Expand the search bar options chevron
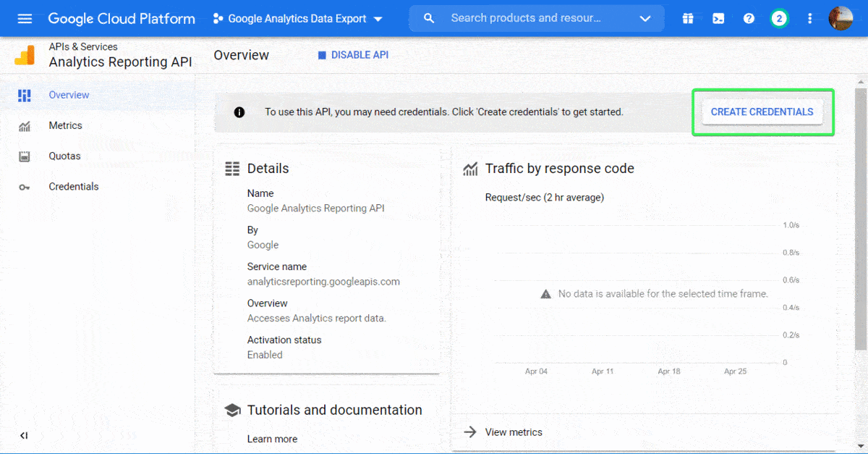 tap(644, 20)
